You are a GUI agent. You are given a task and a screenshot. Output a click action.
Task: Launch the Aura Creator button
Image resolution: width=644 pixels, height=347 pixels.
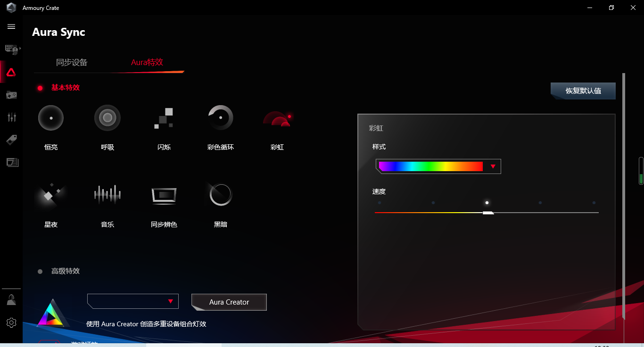(229, 302)
